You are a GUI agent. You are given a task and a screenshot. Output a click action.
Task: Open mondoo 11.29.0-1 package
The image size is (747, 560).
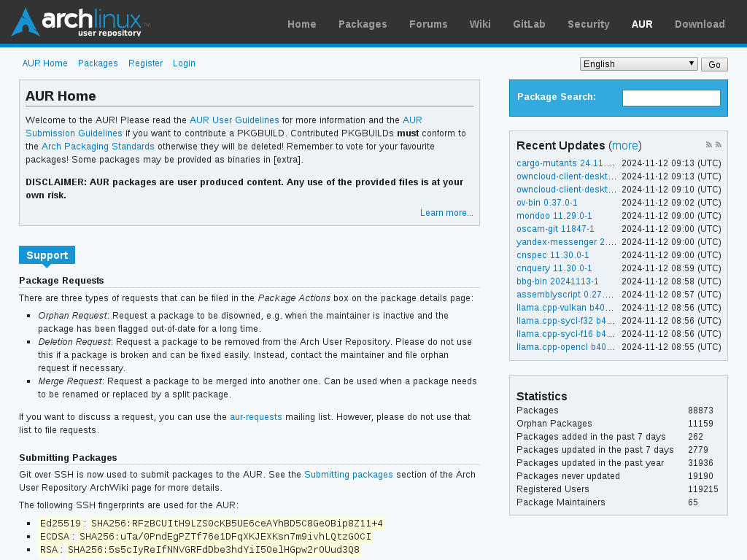(x=554, y=216)
